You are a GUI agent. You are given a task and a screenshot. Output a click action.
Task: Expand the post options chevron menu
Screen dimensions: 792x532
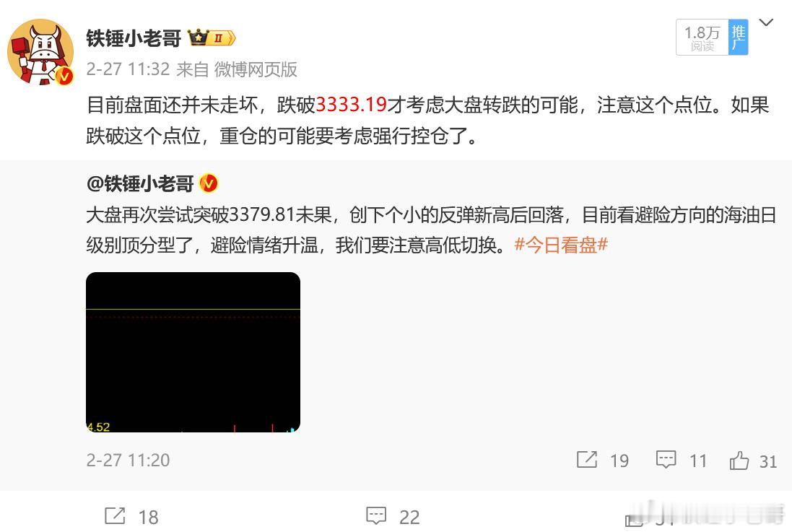(x=766, y=22)
